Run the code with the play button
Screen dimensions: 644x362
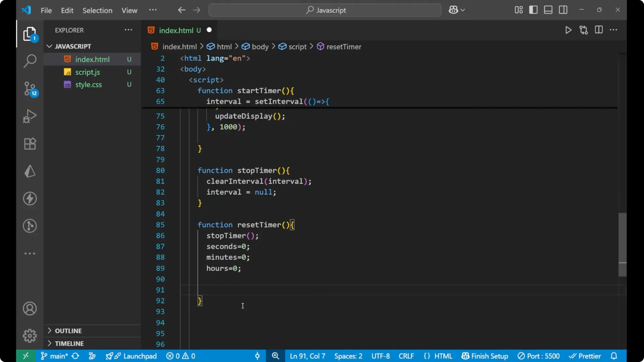(569, 30)
